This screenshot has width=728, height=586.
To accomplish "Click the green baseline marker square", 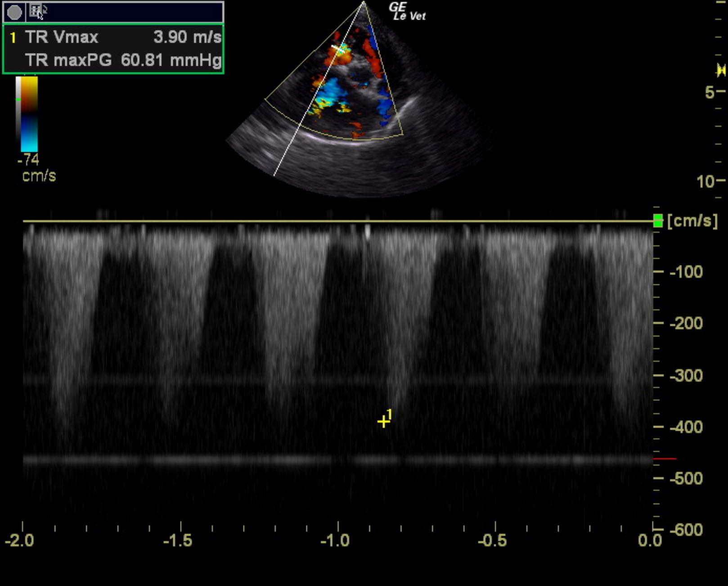I will (x=658, y=221).
